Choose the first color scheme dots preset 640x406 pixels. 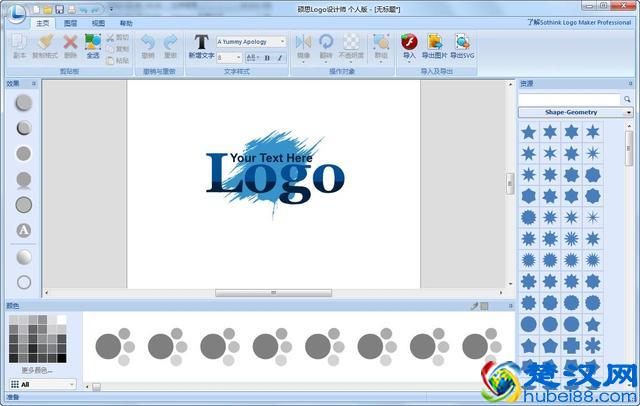pos(115,346)
